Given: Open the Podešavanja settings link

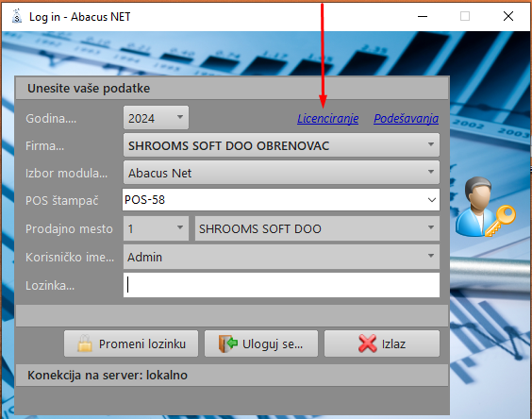Looking at the screenshot, I should coord(407,119).
